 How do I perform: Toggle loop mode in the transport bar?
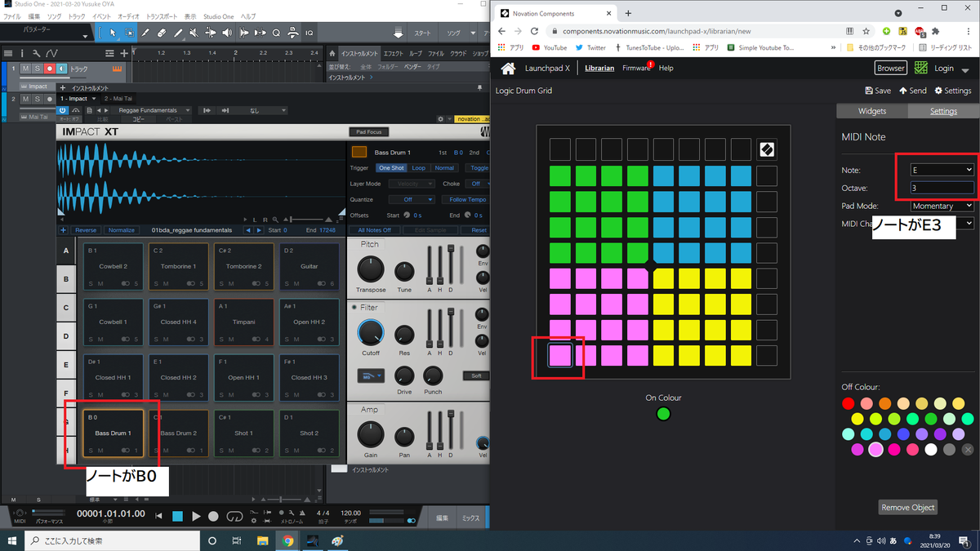234,516
